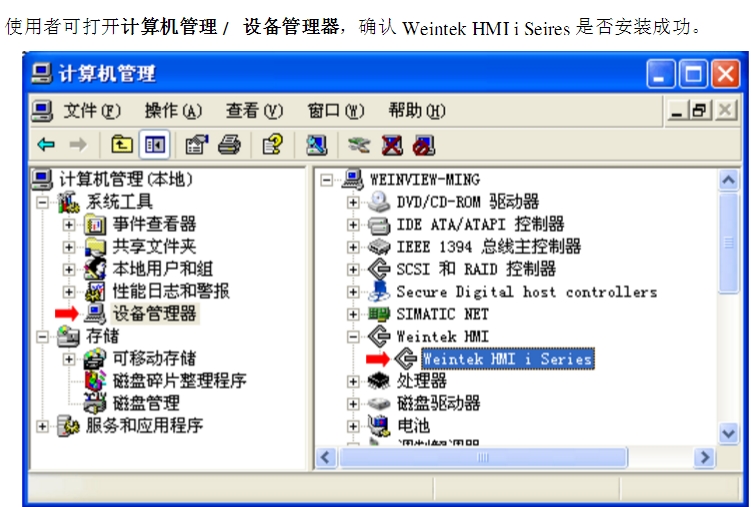Click the vertical scrollbar down arrow
The width and height of the screenshot is (753, 507).
pyautogui.click(x=729, y=434)
